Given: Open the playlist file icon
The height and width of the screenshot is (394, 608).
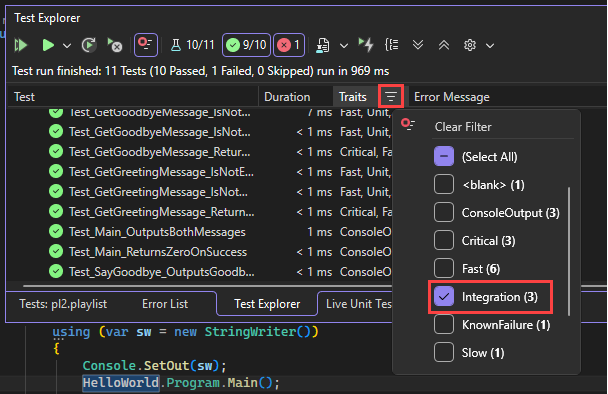Looking at the screenshot, I should pos(323,45).
